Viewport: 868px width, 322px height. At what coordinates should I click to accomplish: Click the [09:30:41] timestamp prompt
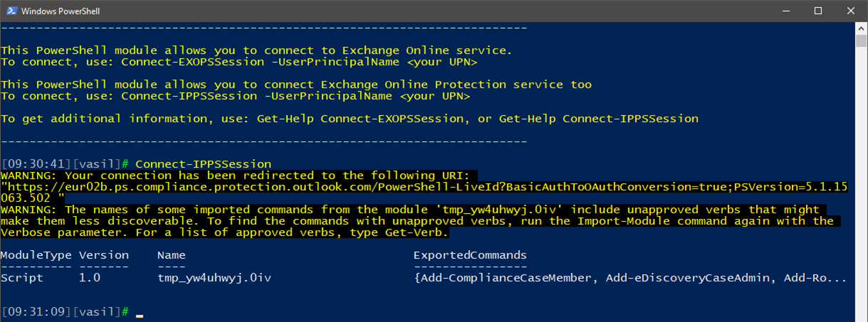click(36, 163)
